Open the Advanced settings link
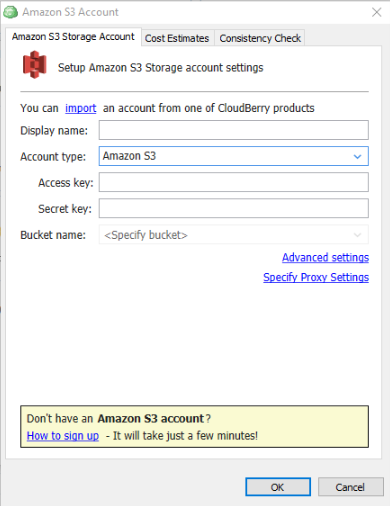 coord(325,257)
